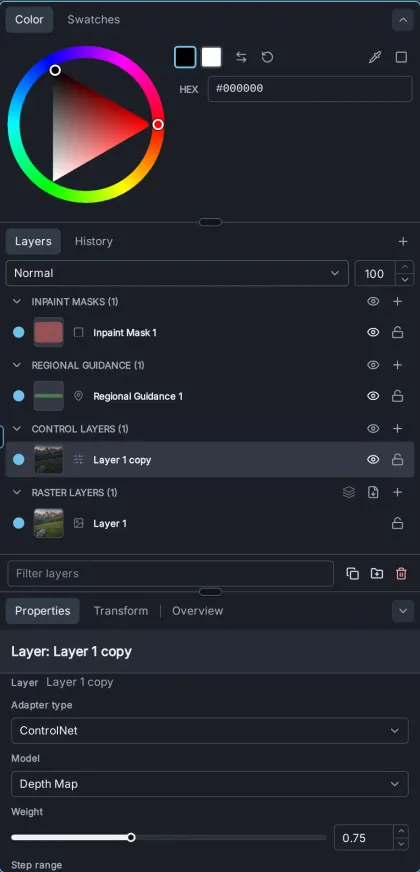Switch to the Transform tab
The width and height of the screenshot is (420, 872).
point(121,611)
